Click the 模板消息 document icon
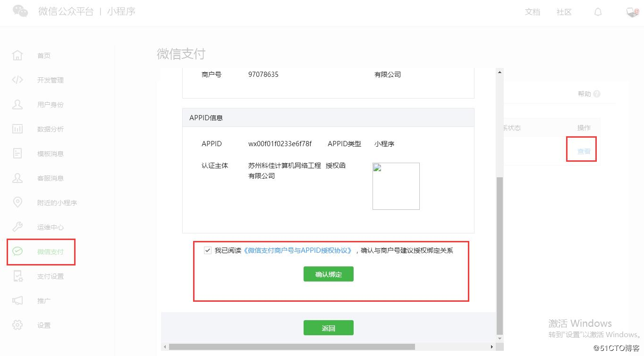This screenshot has height=356, width=644. click(17, 153)
